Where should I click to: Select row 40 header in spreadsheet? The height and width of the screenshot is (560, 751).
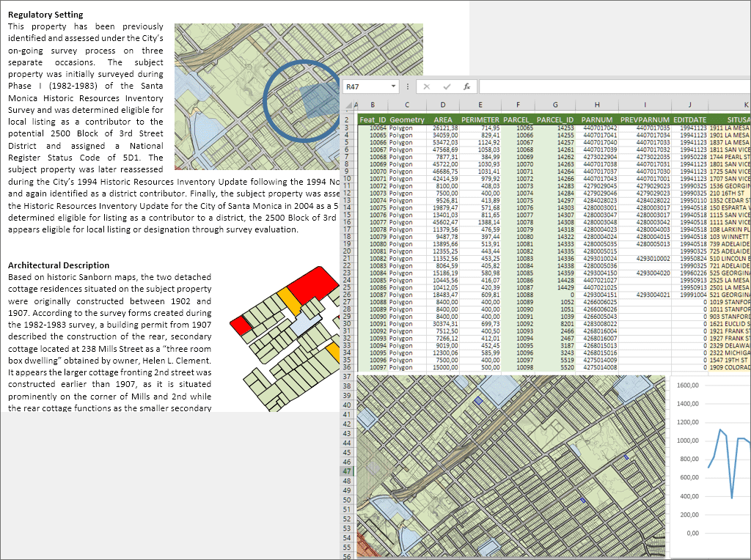click(x=347, y=405)
